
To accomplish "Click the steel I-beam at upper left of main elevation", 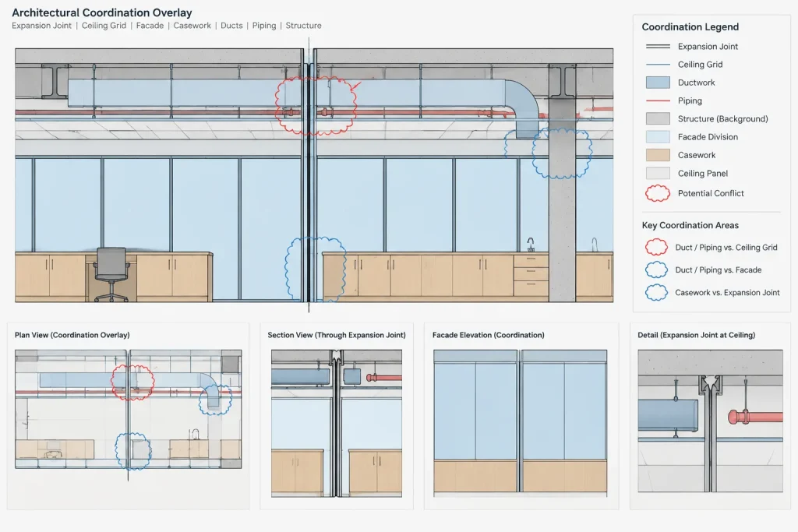I will (x=54, y=81).
